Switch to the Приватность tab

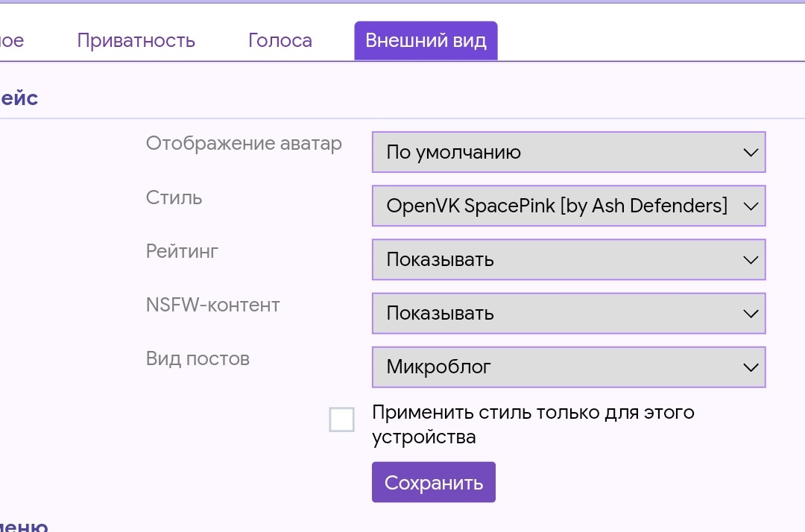point(136,40)
